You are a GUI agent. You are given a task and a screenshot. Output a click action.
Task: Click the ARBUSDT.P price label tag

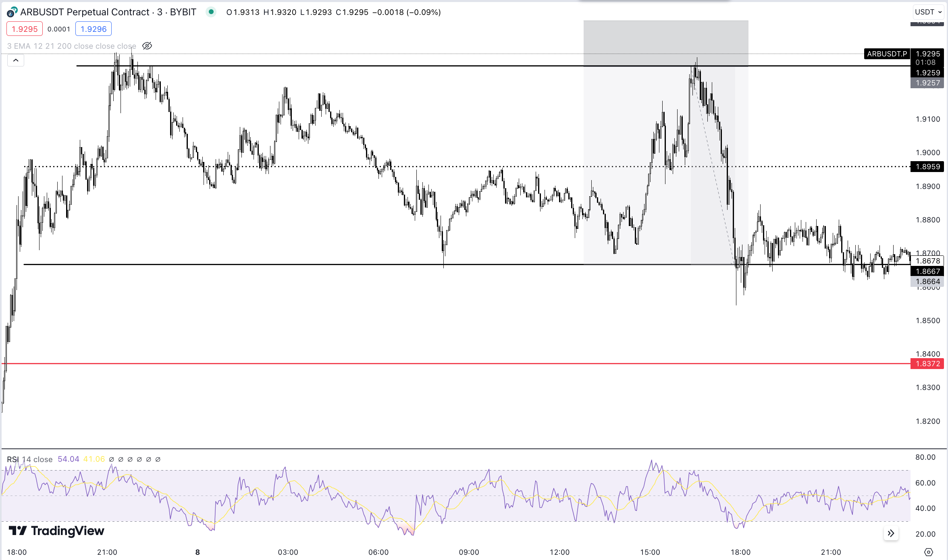(x=887, y=54)
